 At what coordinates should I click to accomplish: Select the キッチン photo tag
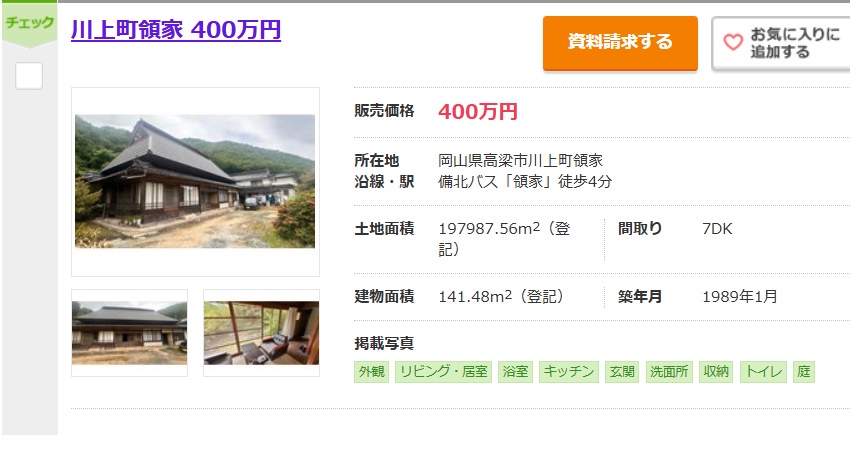569,372
